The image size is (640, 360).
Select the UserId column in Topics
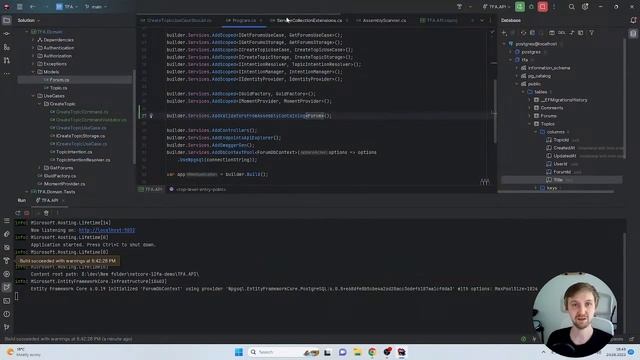(x=560, y=164)
